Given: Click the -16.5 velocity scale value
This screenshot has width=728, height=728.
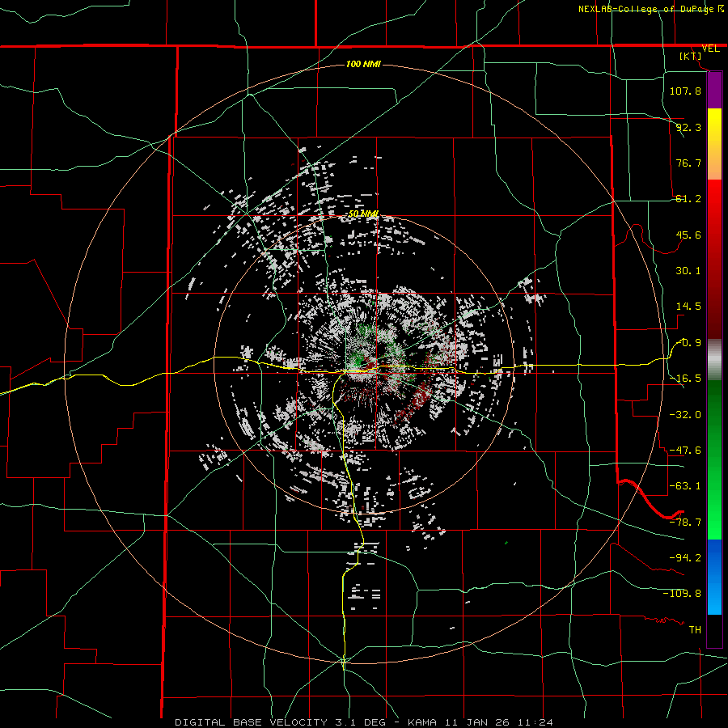Looking at the screenshot, I should 685,379.
